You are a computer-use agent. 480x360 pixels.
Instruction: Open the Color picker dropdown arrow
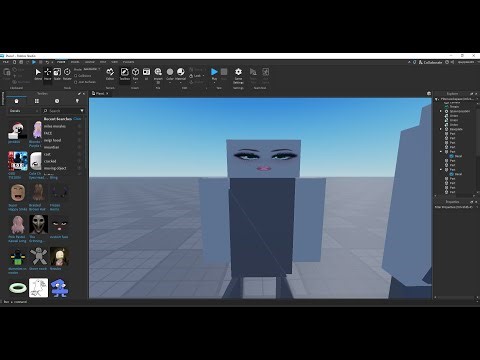tap(170, 82)
